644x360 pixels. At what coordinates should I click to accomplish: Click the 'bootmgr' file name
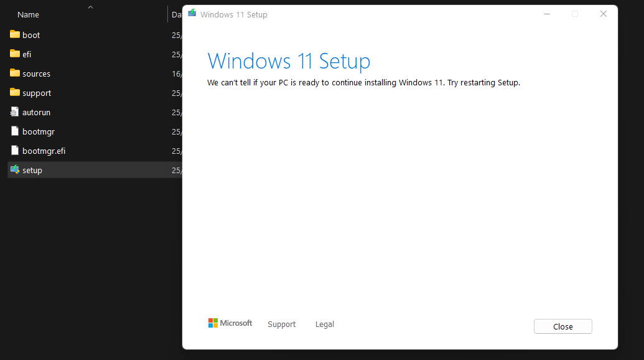tap(38, 132)
